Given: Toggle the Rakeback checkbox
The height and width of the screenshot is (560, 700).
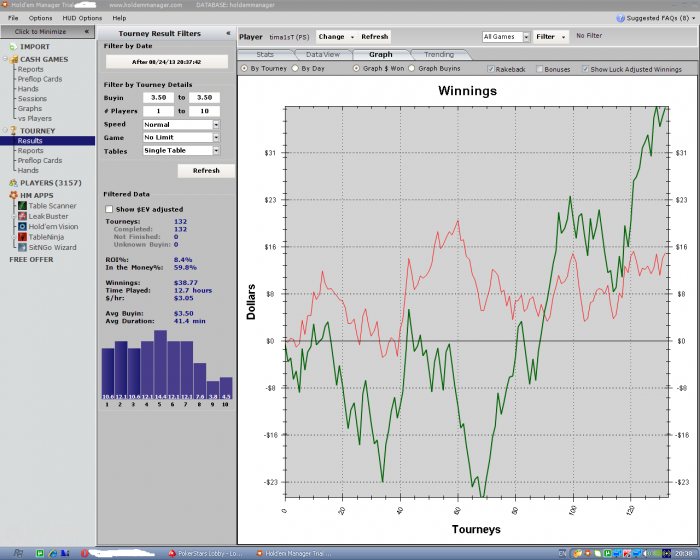Looking at the screenshot, I should point(490,69).
